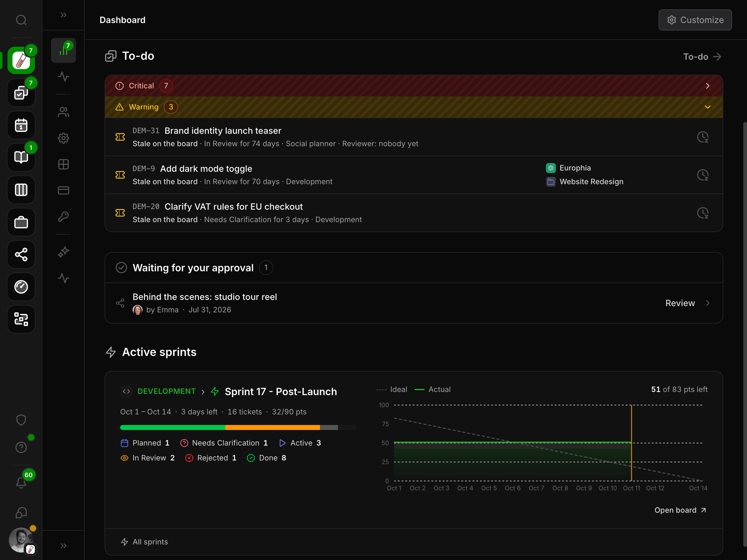Click the In Review 2 status count

click(148, 458)
